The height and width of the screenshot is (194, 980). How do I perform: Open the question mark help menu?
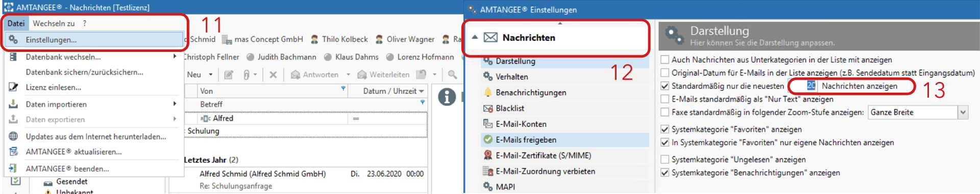coord(85,23)
